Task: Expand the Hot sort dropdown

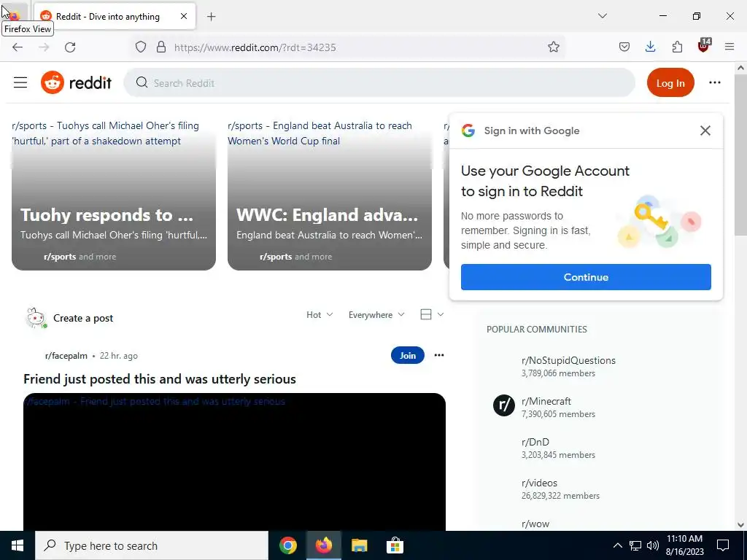Action: click(x=320, y=315)
